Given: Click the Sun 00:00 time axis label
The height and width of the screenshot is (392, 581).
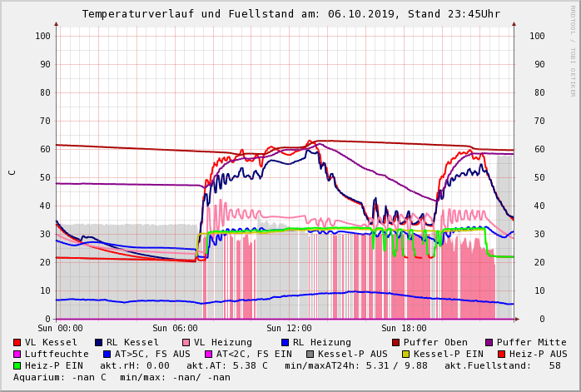Looking at the screenshot, I should click(59, 329).
